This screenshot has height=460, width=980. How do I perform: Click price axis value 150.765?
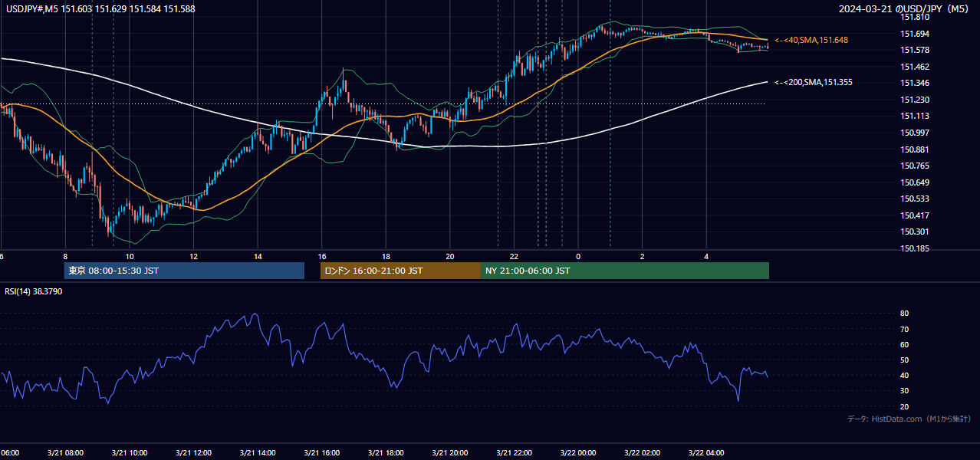point(915,166)
